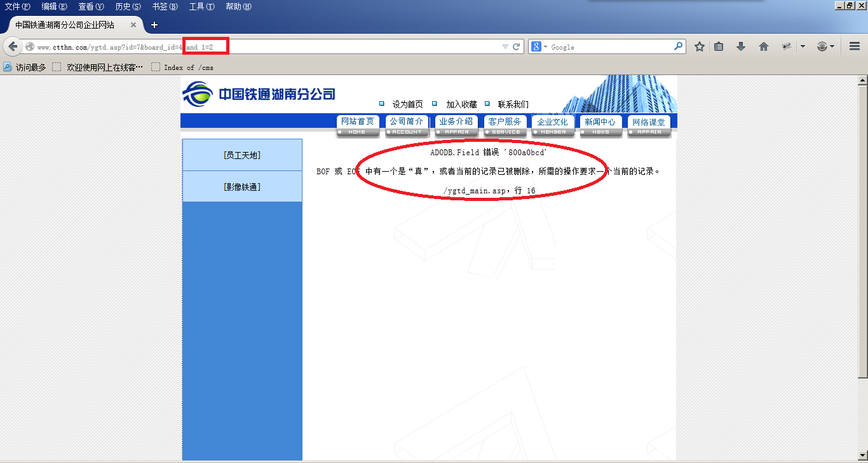Bookmark this page with the star icon
Screen dimensions: 868x463
pos(700,46)
